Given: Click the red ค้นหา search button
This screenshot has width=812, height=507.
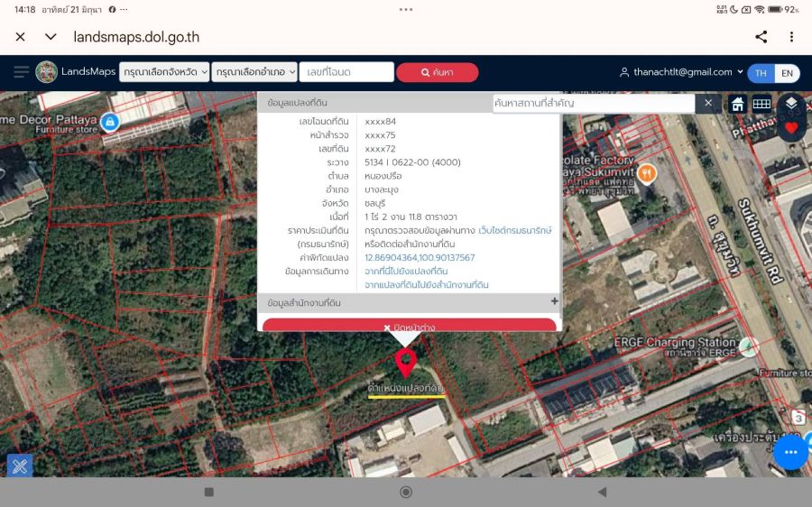Looking at the screenshot, I should click(x=437, y=72).
